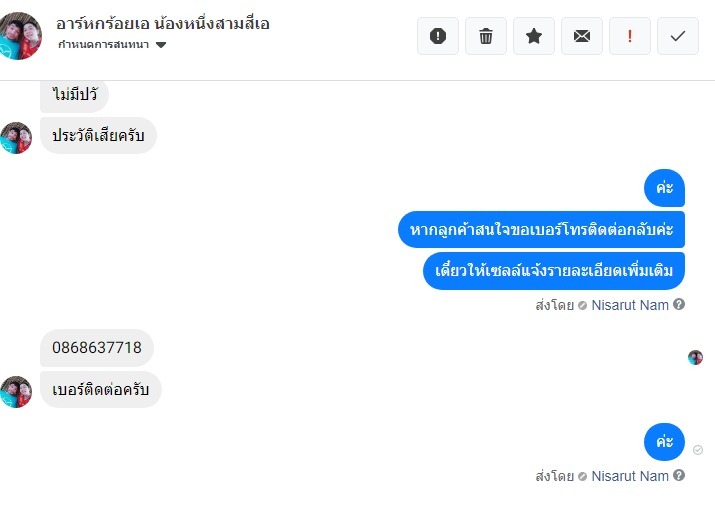Click the customer name in the header
This screenshot has height=512, width=715.
(163, 23)
